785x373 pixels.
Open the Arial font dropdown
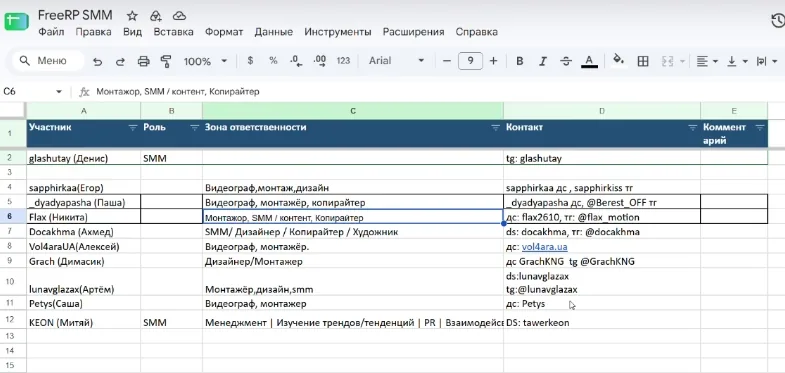point(397,61)
